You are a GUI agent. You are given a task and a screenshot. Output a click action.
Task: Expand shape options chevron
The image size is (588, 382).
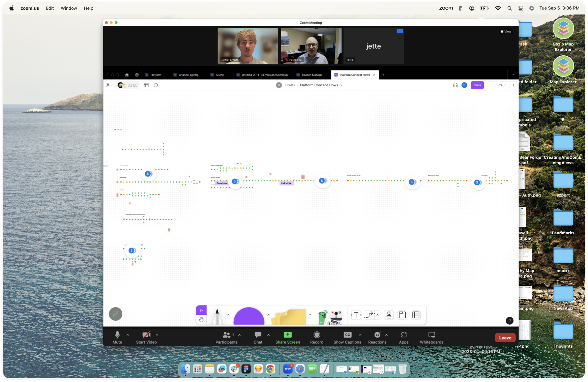269,315
